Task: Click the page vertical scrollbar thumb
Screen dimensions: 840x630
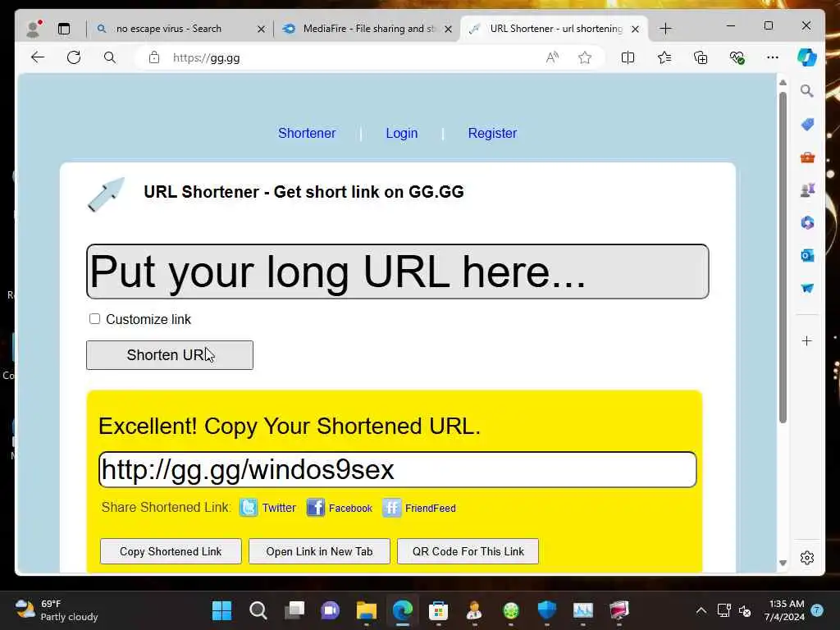Action: click(x=783, y=257)
